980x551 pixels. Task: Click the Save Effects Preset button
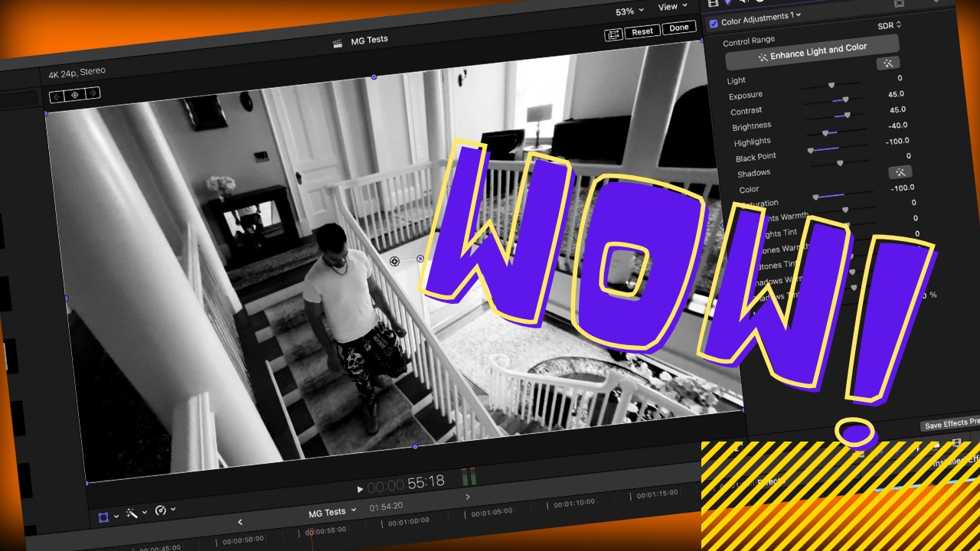click(951, 423)
